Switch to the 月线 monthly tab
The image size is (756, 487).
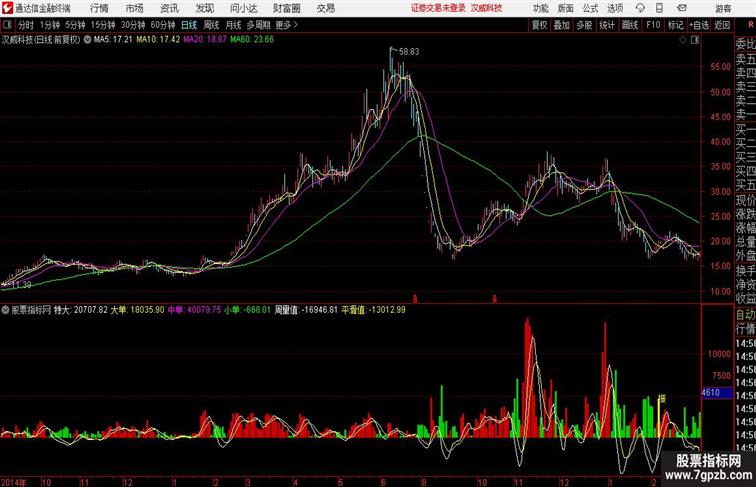click(x=233, y=25)
